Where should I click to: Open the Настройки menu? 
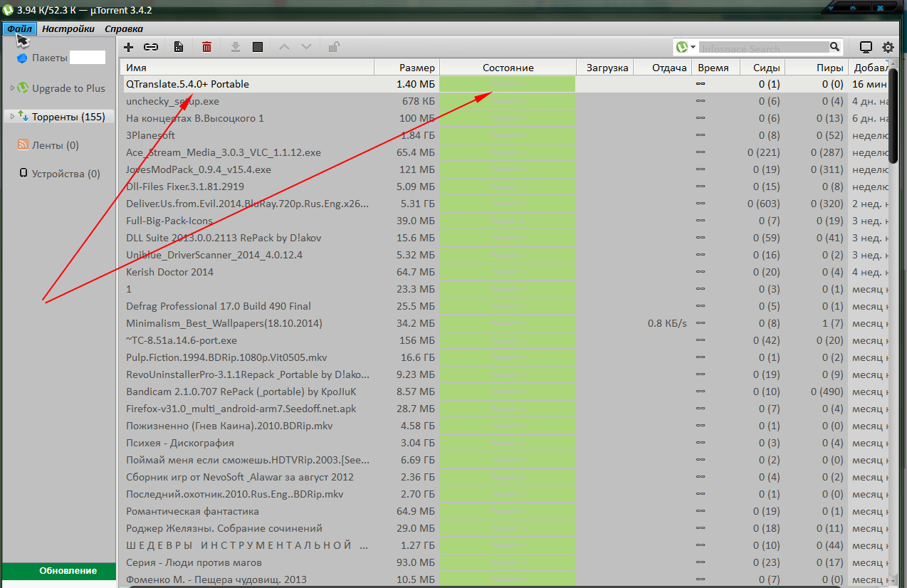[68, 29]
